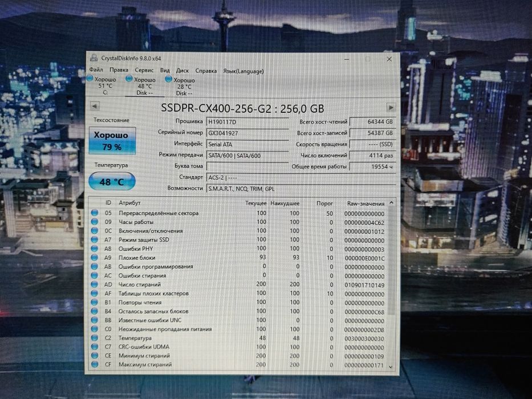Click the Возможности field S.M.A.R.T., NCQ, TRIM
The image size is (532, 399).
point(301,189)
